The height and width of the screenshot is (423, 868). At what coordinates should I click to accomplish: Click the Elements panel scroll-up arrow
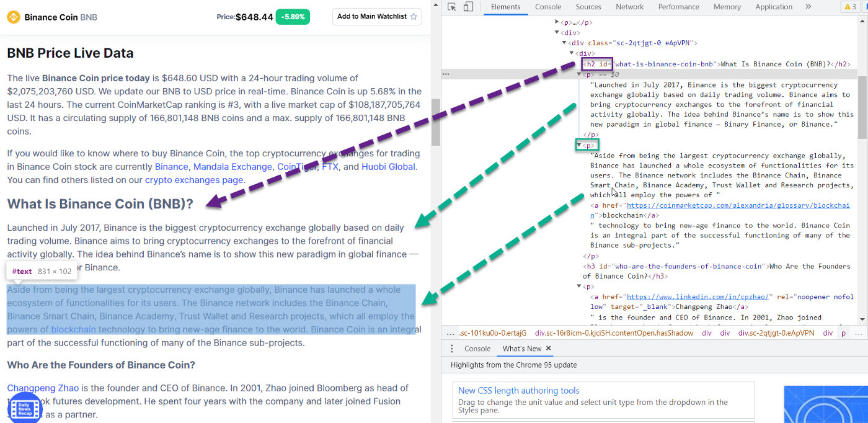(862, 21)
